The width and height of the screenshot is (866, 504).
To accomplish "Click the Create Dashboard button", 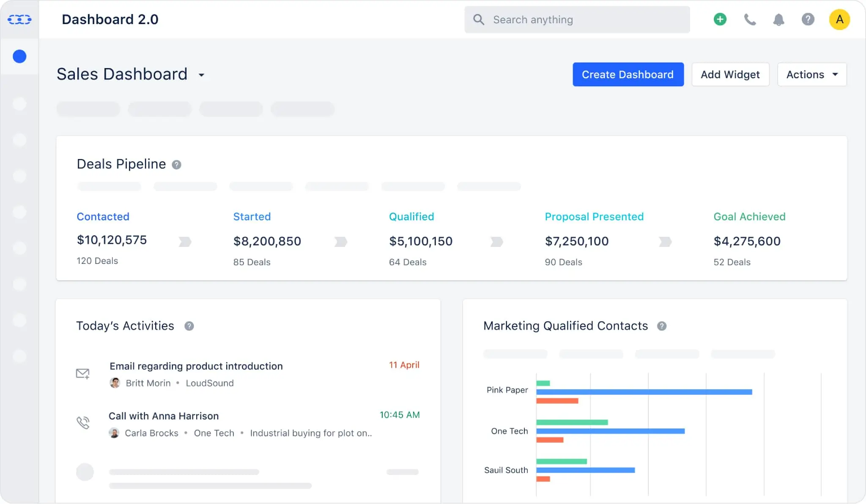I will [x=628, y=74].
